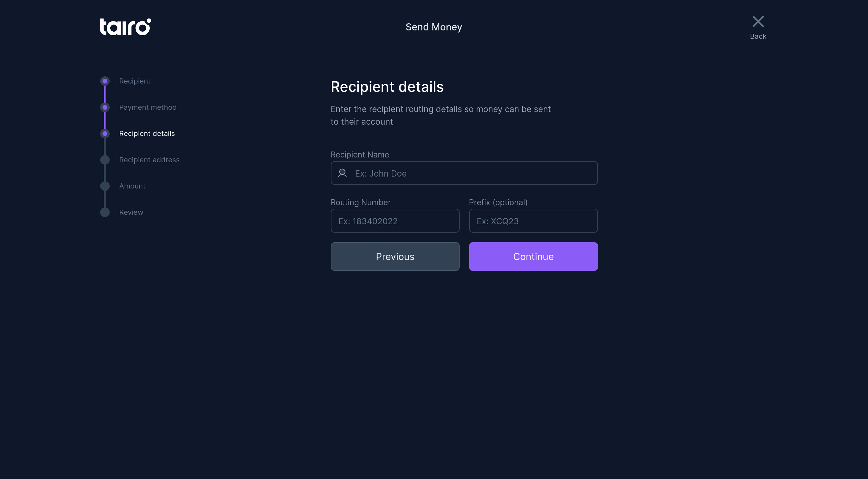Open the Review step label
The height and width of the screenshot is (479, 868).
pyautogui.click(x=131, y=212)
